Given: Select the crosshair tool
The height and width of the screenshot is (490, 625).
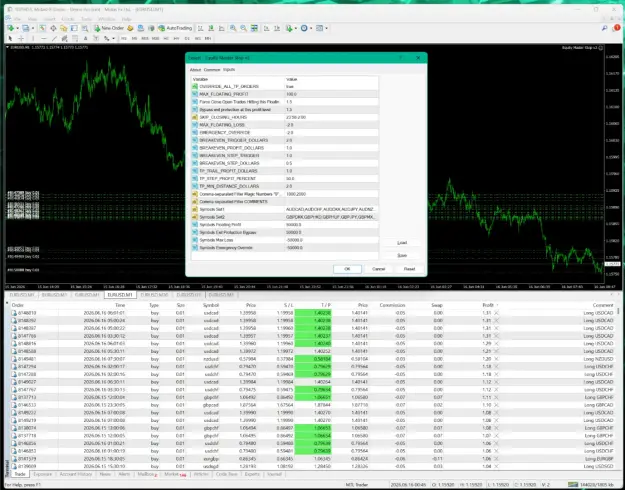Looking at the screenshot, I should 21,39.
